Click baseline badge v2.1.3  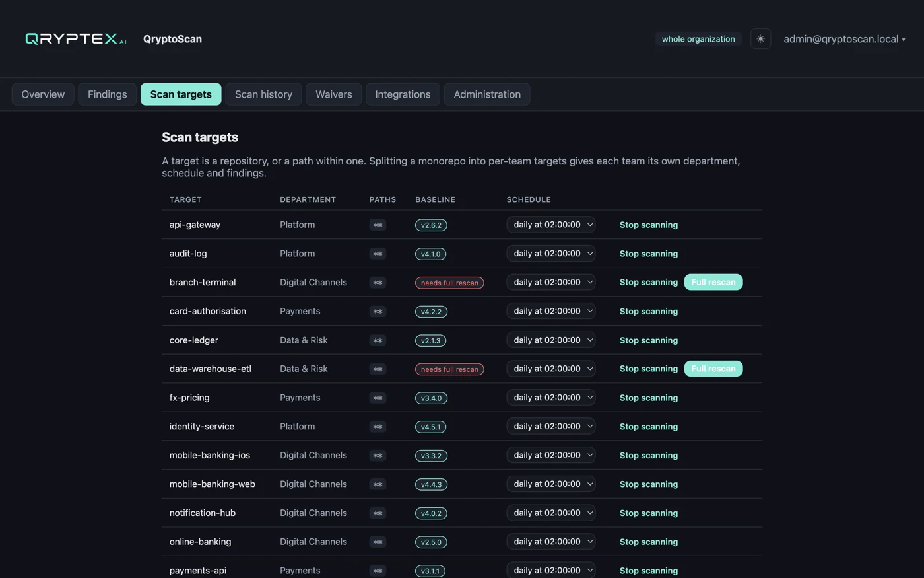coord(430,341)
